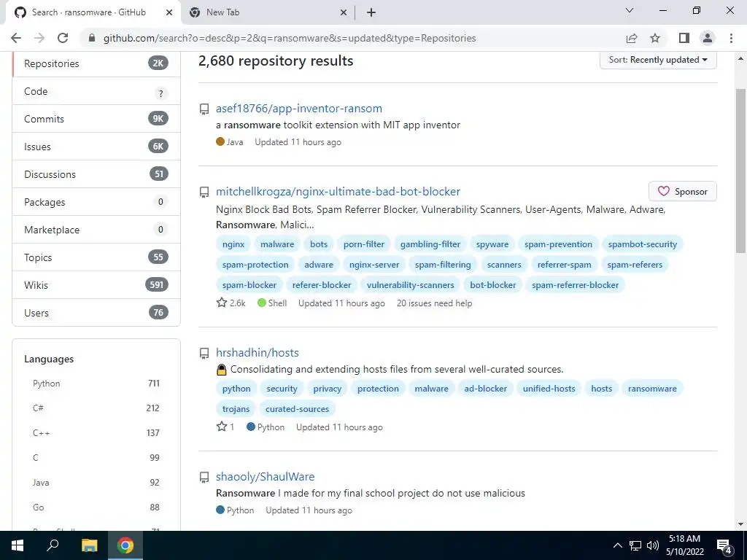Open asef18766/app-inventor-ransom repository
This screenshot has width=747, height=560.
pyautogui.click(x=298, y=109)
